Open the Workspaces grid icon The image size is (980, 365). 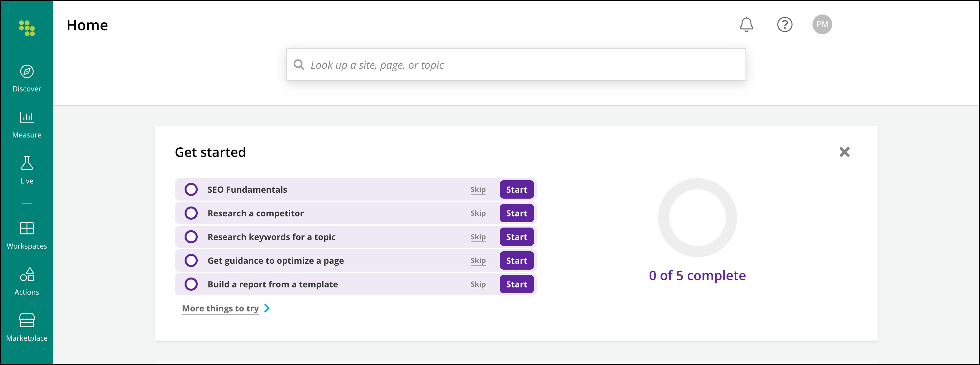[x=27, y=228]
